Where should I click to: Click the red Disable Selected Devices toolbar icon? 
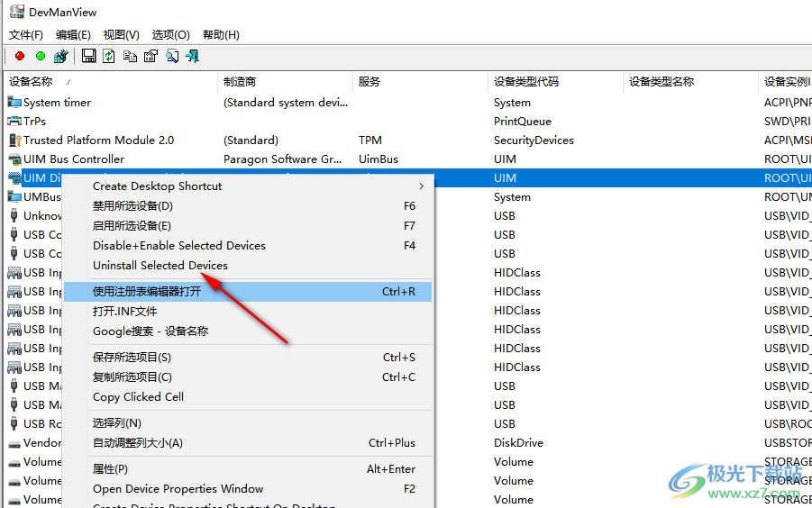(x=20, y=56)
